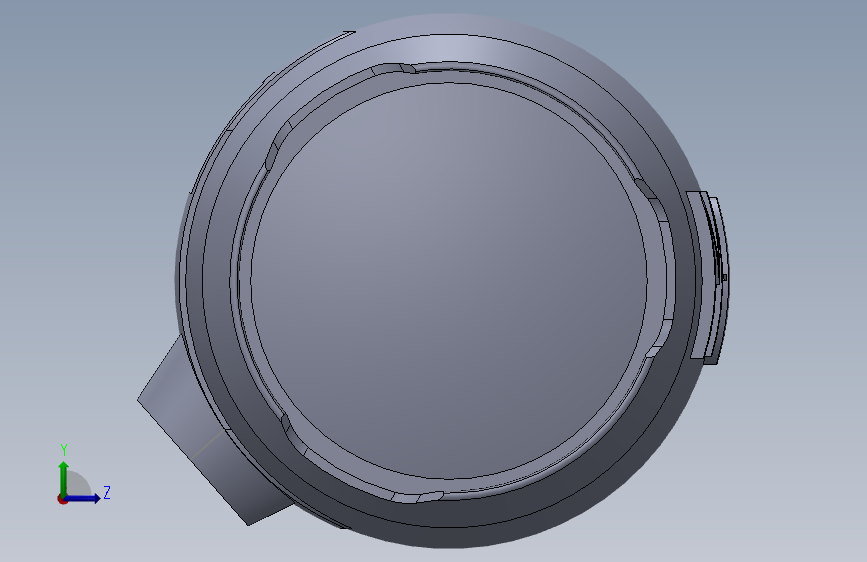The height and width of the screenshot is (562, 867).
Task: Click the XYZ axis triad indicator
Action: pos(83,475)
